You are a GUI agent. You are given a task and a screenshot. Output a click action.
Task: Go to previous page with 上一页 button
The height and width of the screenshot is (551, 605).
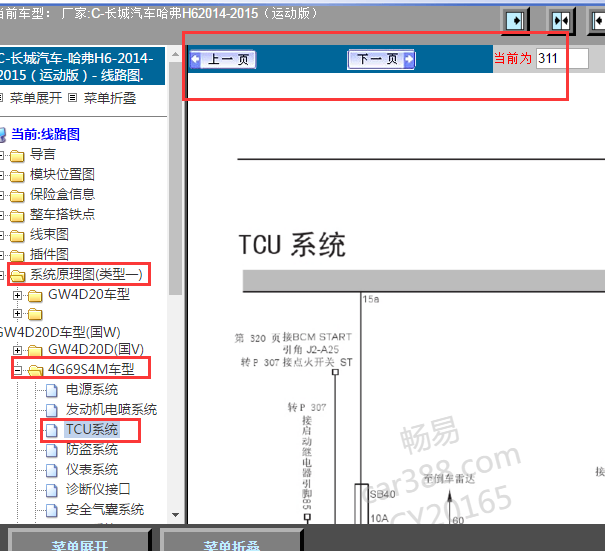pos(223,59)
